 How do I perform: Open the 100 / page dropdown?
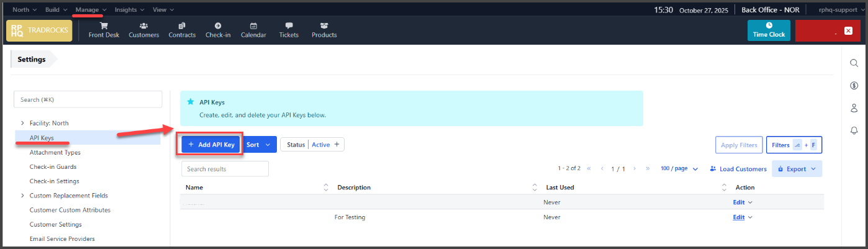tap(679, 169)
